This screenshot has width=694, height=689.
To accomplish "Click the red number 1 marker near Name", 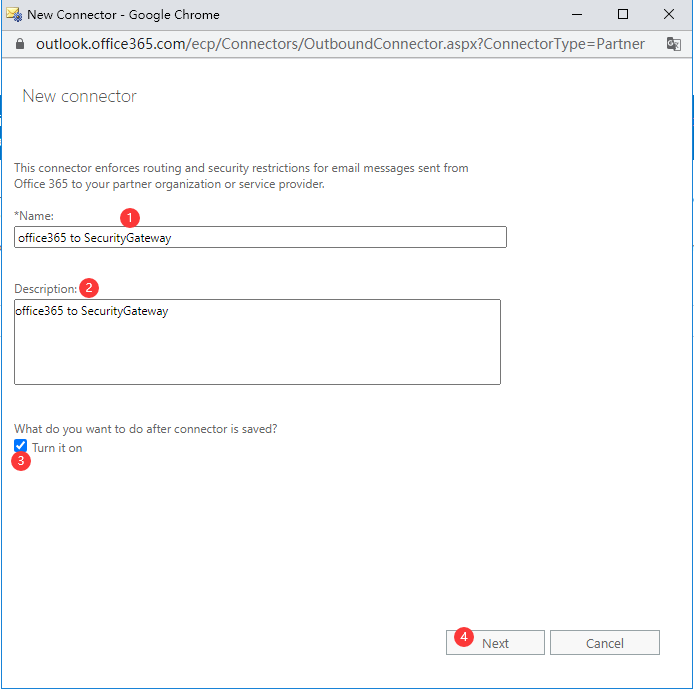I will 129,217.
